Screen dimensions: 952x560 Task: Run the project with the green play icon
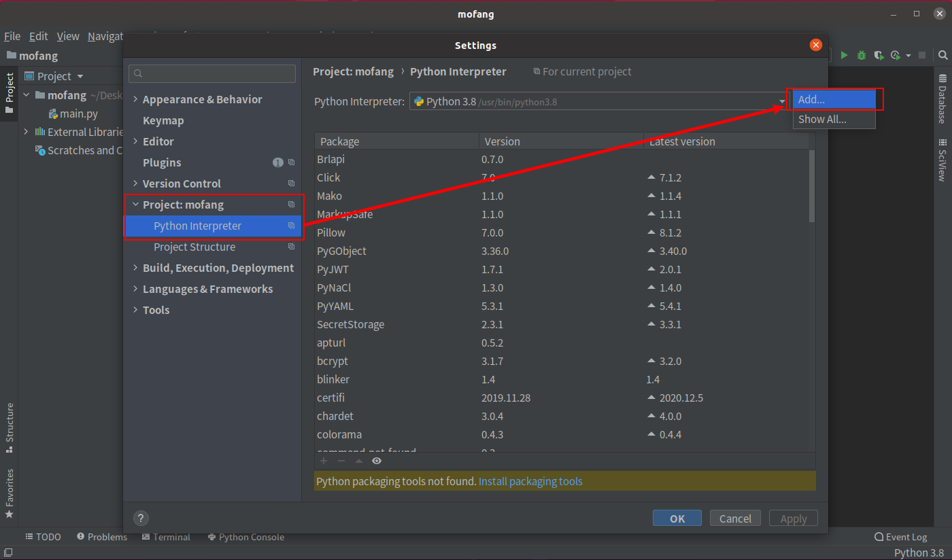click(x=844, y=55)
